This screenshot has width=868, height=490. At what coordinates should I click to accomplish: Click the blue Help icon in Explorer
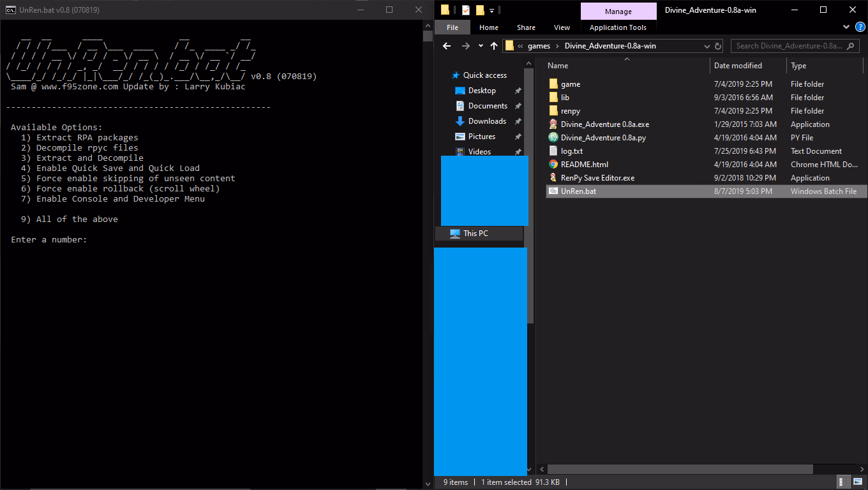tap(858, 27)
